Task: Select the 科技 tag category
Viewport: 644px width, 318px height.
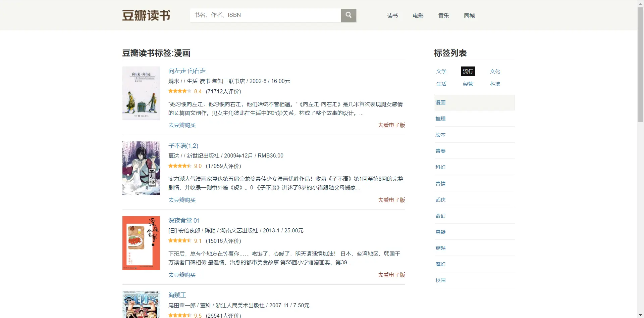Action: pos(495,84)
